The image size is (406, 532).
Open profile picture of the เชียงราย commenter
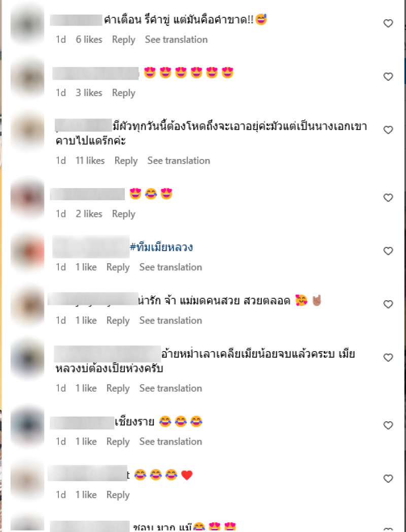(27, 426)
